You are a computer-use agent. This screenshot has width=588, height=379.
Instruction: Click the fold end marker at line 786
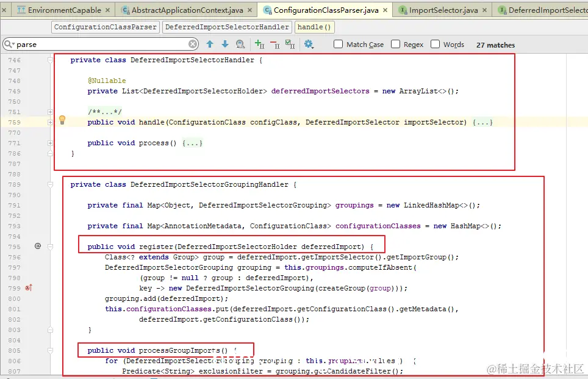click(x=50, y=153)
